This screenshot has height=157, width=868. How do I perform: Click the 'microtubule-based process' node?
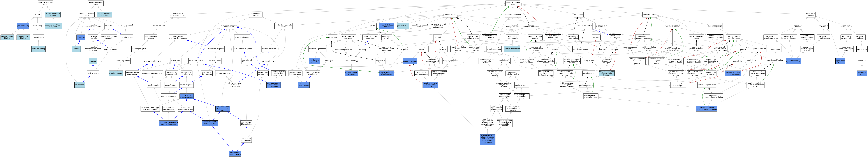coord(386,26)
